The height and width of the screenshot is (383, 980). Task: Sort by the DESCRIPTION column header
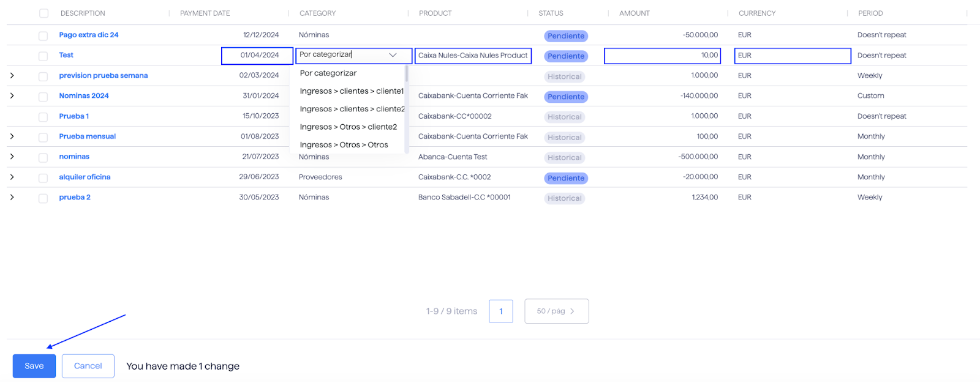83,13
